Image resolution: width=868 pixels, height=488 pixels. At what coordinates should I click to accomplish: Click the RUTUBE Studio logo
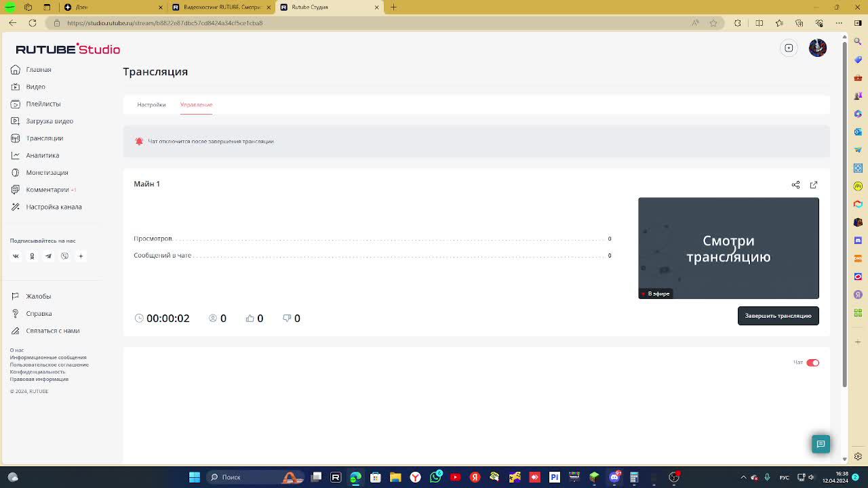(68, 49)
